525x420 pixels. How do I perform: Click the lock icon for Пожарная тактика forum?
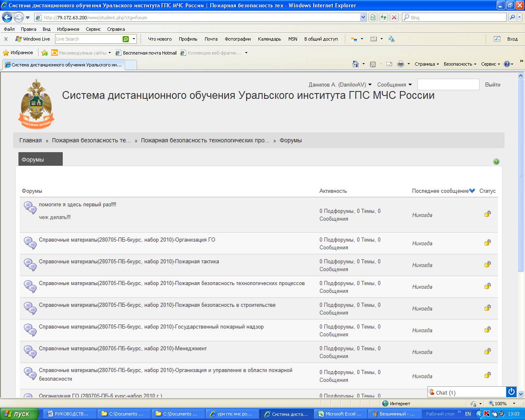pos(487,264)
